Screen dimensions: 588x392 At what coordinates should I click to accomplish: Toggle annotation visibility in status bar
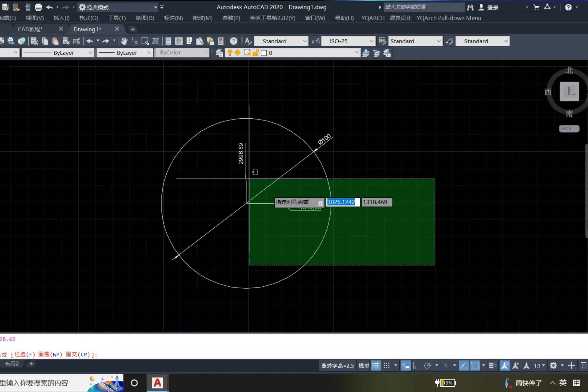(x=505, y=366)
